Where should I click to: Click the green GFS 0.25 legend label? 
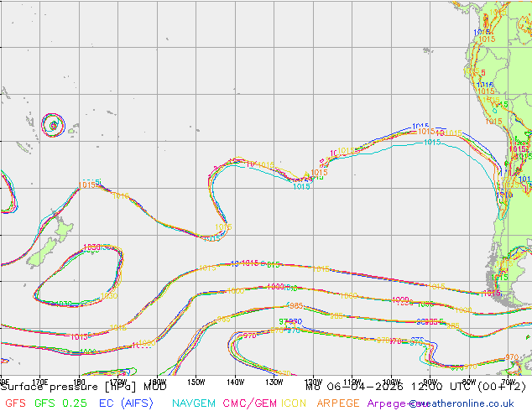[x=60, y=403]
